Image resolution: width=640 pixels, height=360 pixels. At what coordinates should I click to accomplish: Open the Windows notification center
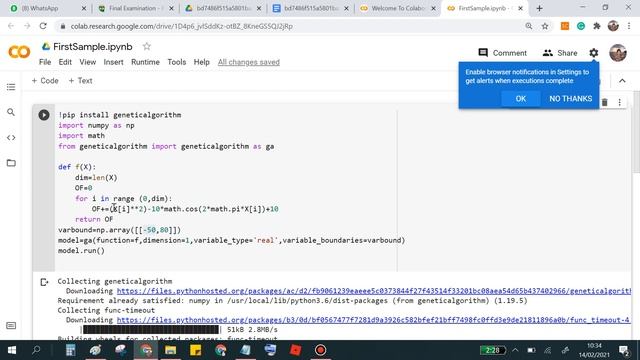click(x=624, y=350)
